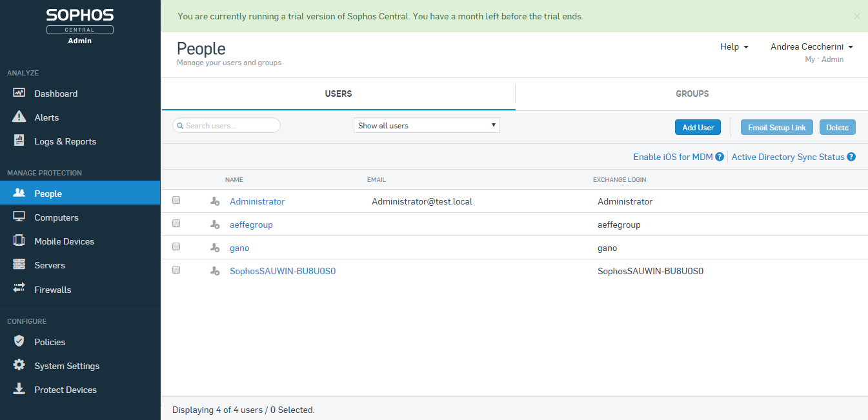Screen dimensions: 868x420
Task: Click the System Settings gear icon
Action: coord(19,365)
